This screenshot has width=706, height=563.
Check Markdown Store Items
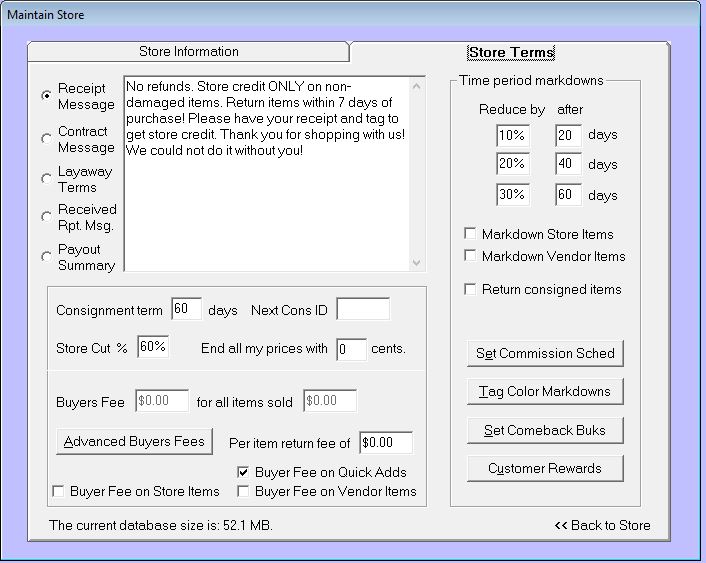(x=470, y=233)
